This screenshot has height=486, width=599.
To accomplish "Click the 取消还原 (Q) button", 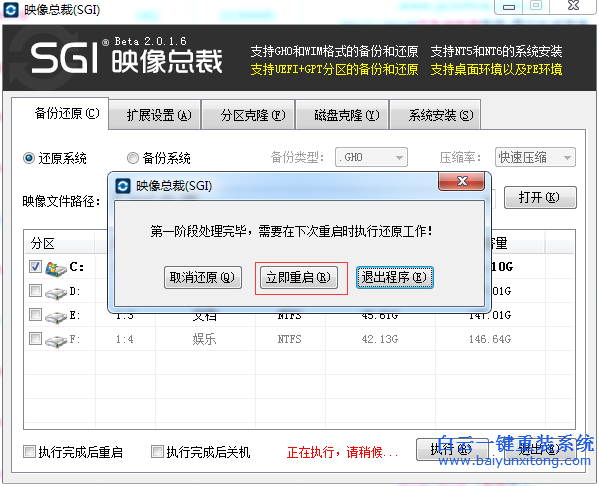I will point(202,277).
